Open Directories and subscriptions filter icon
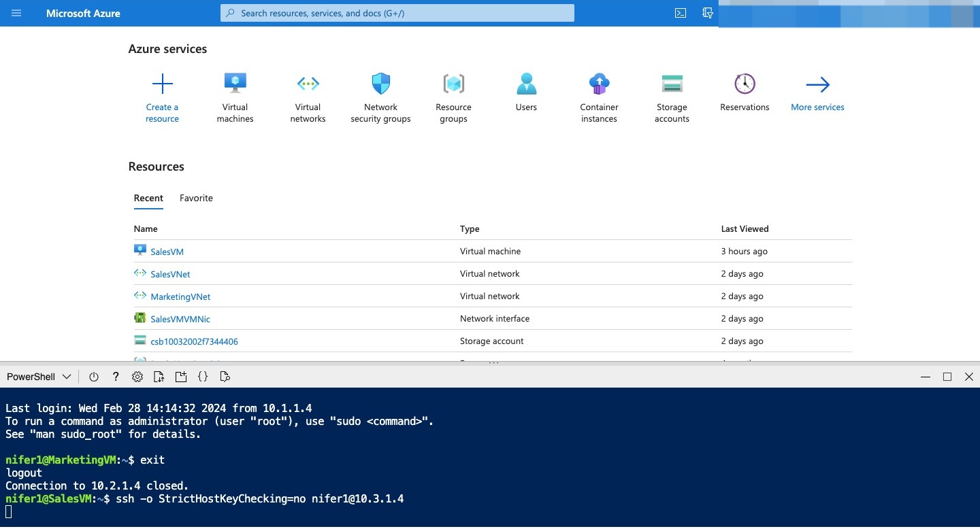 tap(708, 13)
